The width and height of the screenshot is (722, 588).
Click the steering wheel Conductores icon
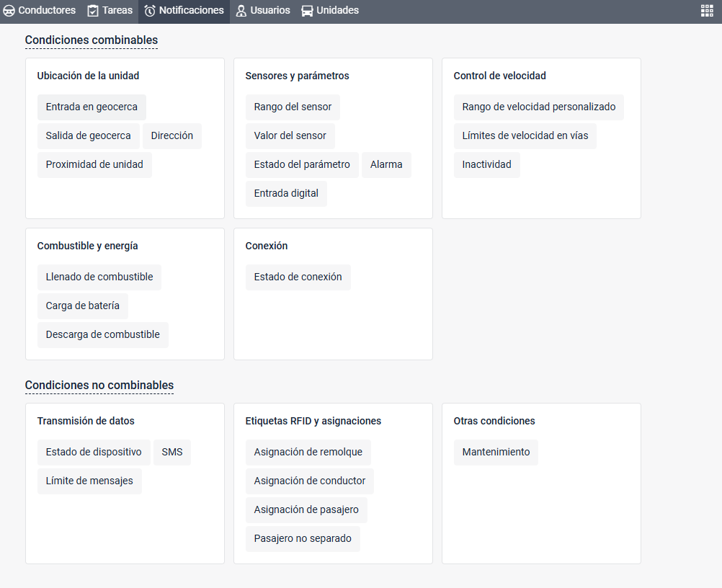tap(9, 11)
